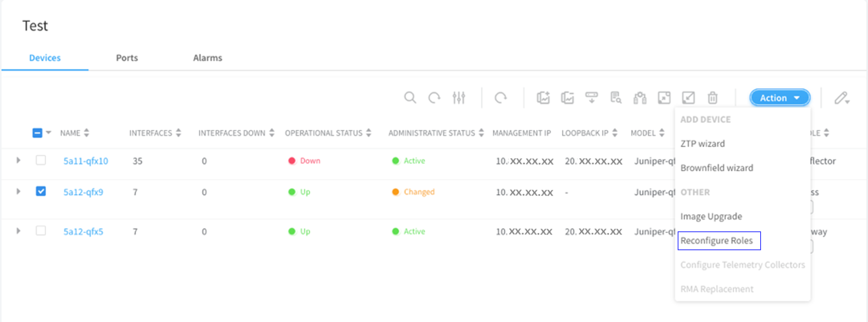
Task: Click the search magnifier icon
Action: (x=410, y=97)
